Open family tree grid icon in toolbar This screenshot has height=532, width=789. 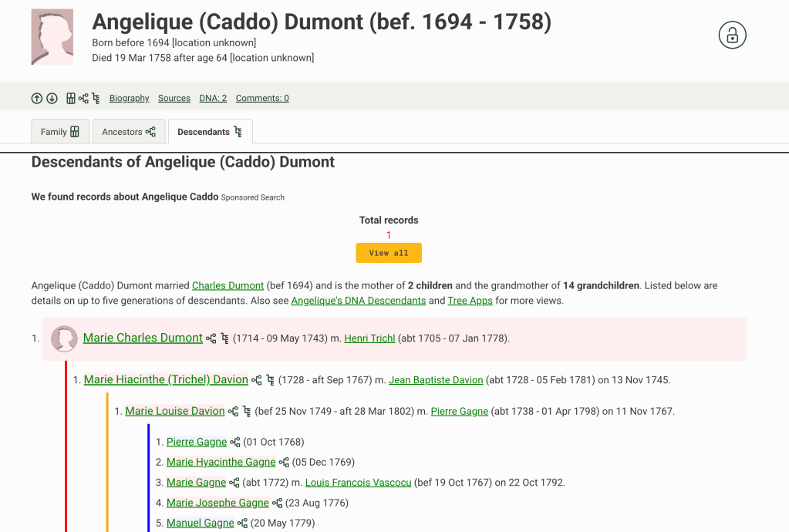coord(71,98)
